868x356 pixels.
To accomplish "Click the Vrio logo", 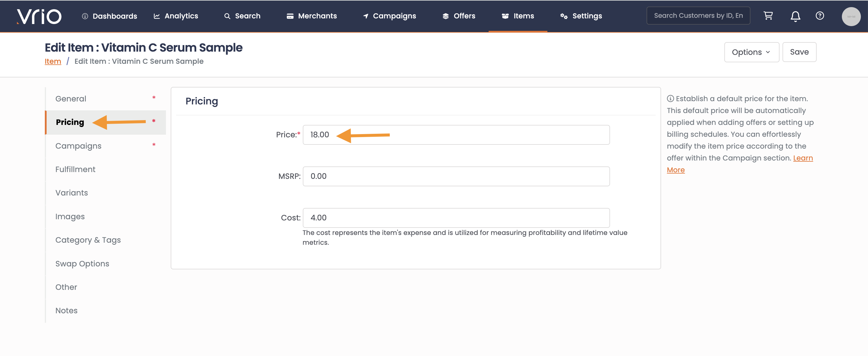I will pos(39,16).
